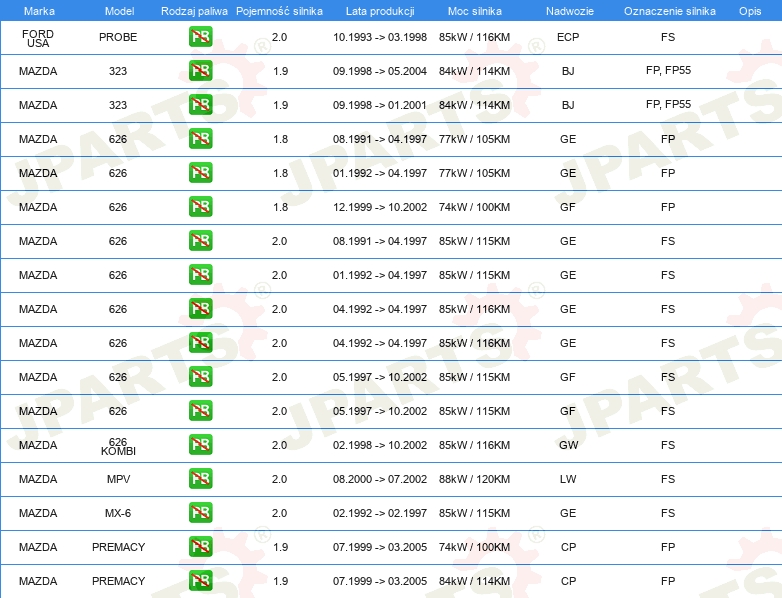Click the 09.1998 -> 05.2004 production years cell
The image size is (782, 598).
click(380, 71)
